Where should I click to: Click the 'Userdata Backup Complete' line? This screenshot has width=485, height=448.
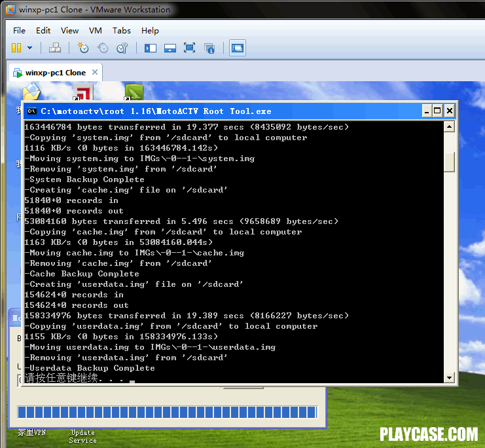[90, 368]
